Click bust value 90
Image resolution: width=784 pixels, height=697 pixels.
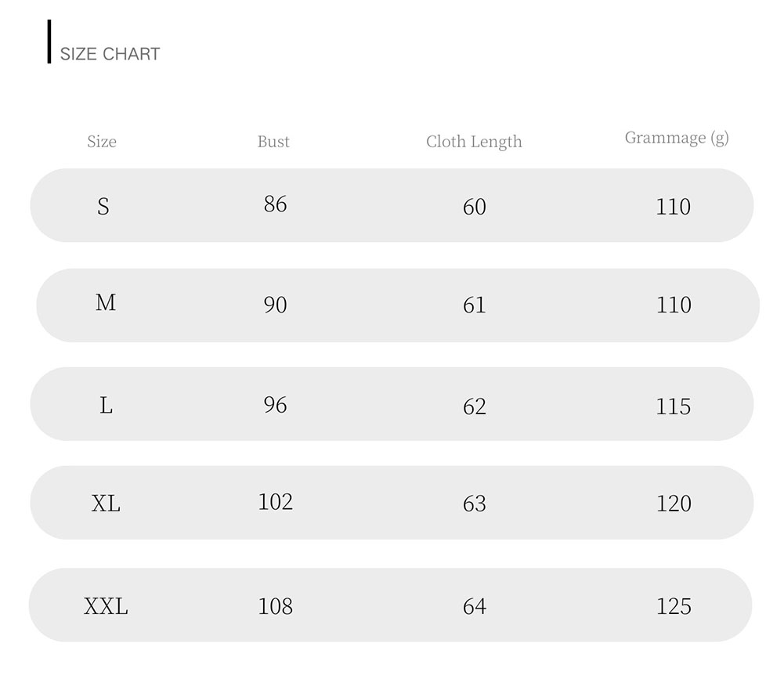pyautogui.click(x=276, y=305)
